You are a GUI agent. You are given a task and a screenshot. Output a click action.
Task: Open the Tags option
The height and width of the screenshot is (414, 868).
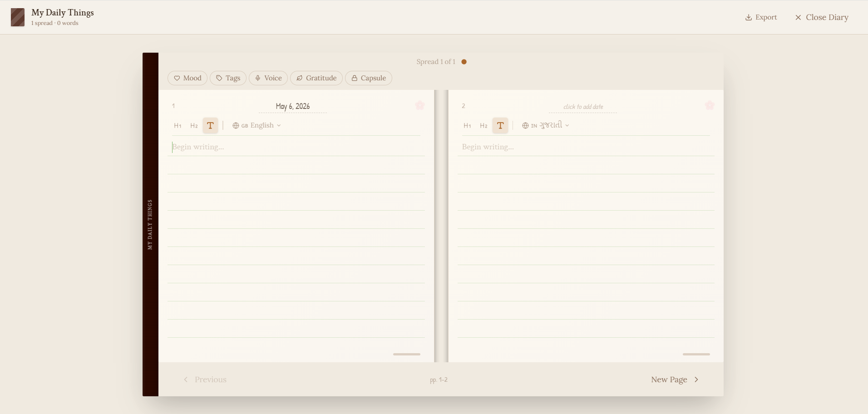[x=228, y=78]
